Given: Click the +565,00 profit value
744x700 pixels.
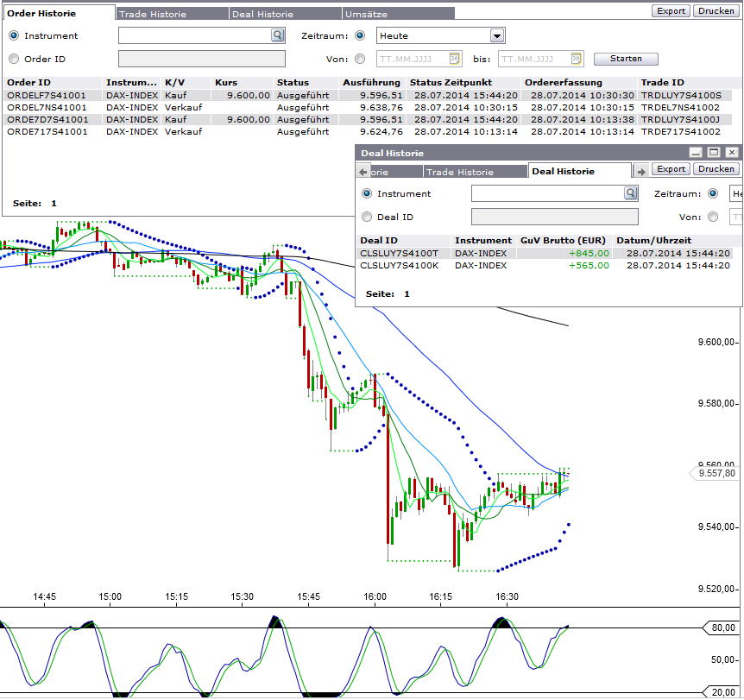Looking at the screenshot, I should 589,265.
